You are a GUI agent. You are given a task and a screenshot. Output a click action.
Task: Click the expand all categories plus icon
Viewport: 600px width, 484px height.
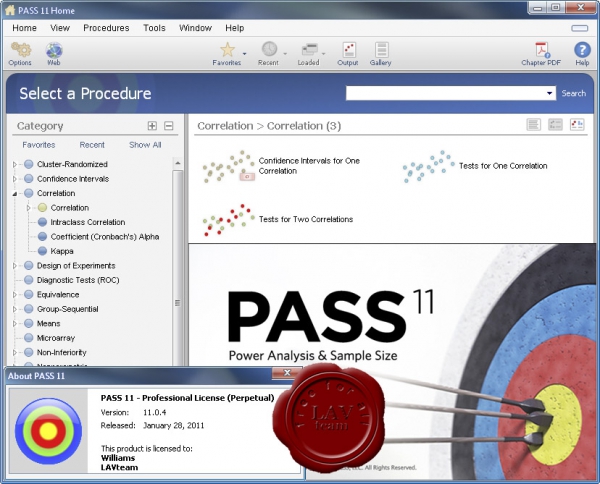point(152,125)
